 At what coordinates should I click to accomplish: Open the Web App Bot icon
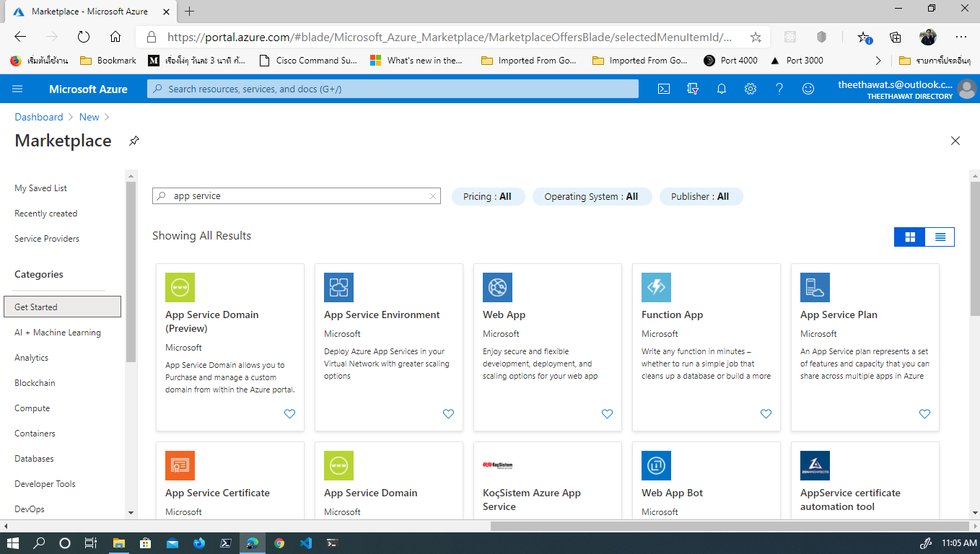(x=656, y=465)
